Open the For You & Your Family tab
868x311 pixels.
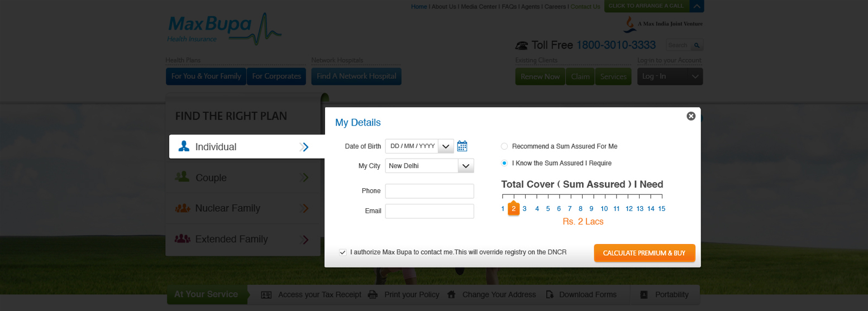pos(206,76)
